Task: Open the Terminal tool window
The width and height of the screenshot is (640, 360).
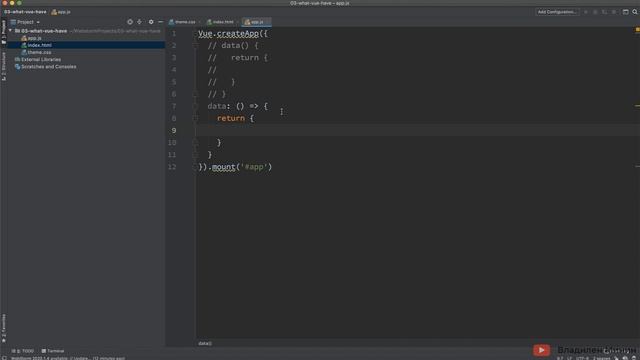Action: click(53, 351)
